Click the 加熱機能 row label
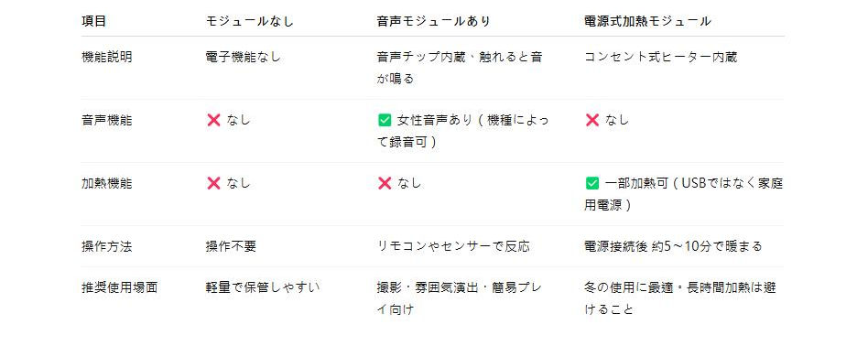The height and width of the screenshot is (346, 868). 107,183
